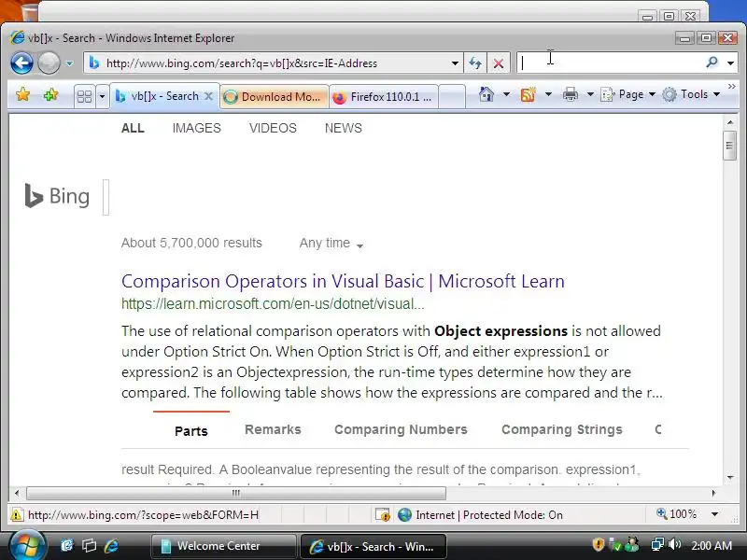Click the 100% zoom level button
The width and height of the screenshot is (747, 560).
point(677,514)
